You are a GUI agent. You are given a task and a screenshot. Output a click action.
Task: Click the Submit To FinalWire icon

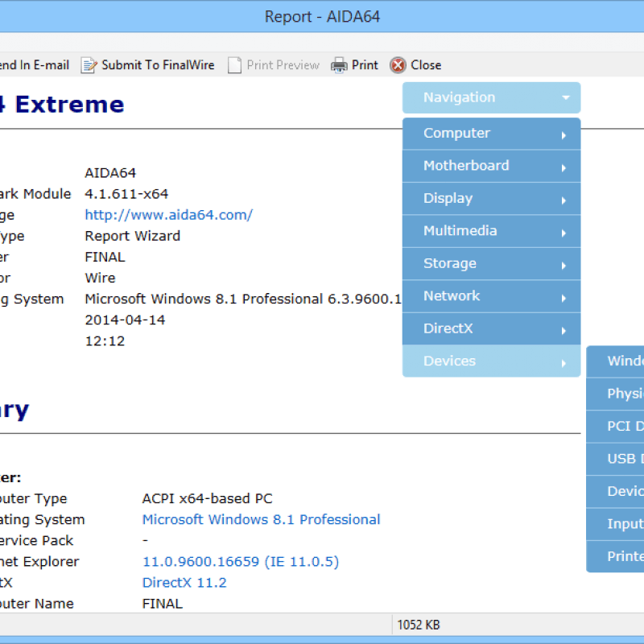(x=89, y=65)
